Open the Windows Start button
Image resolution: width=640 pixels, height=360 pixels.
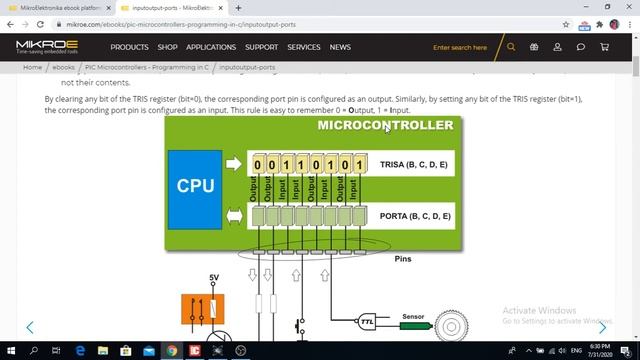[11, 351]
